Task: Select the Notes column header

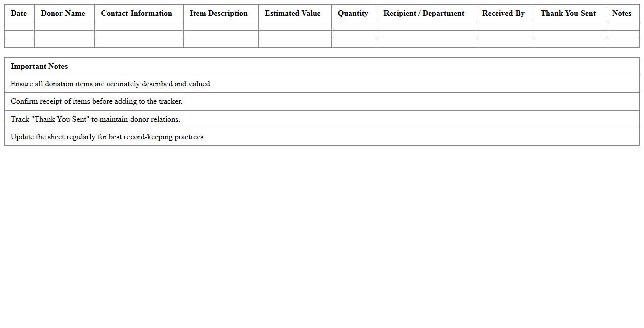Action: tap(621, 13)
